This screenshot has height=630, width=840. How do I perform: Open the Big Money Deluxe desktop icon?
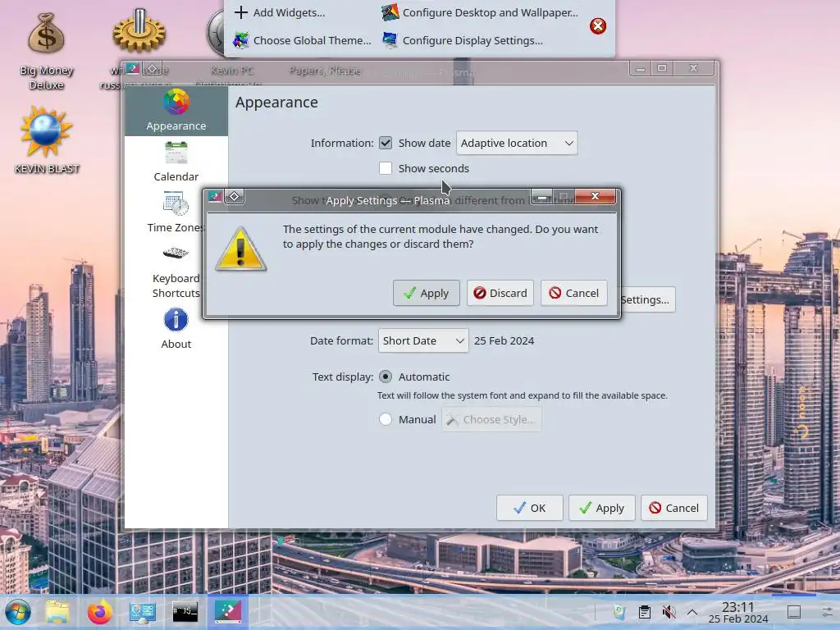(x=47, y=52)
